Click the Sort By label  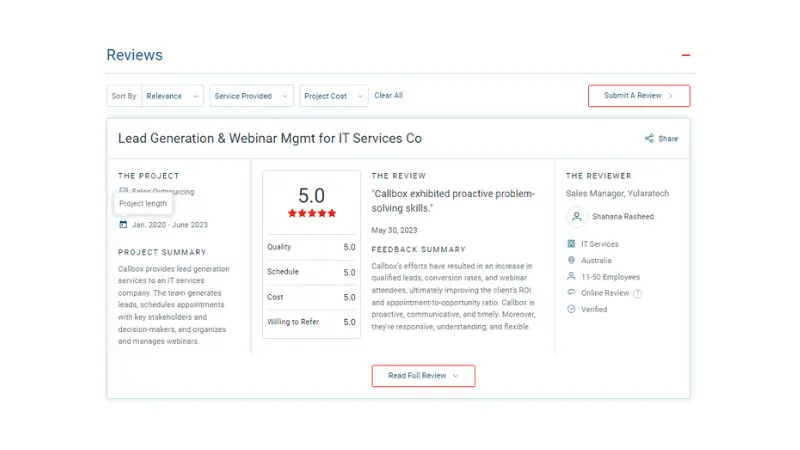point(124,96)
